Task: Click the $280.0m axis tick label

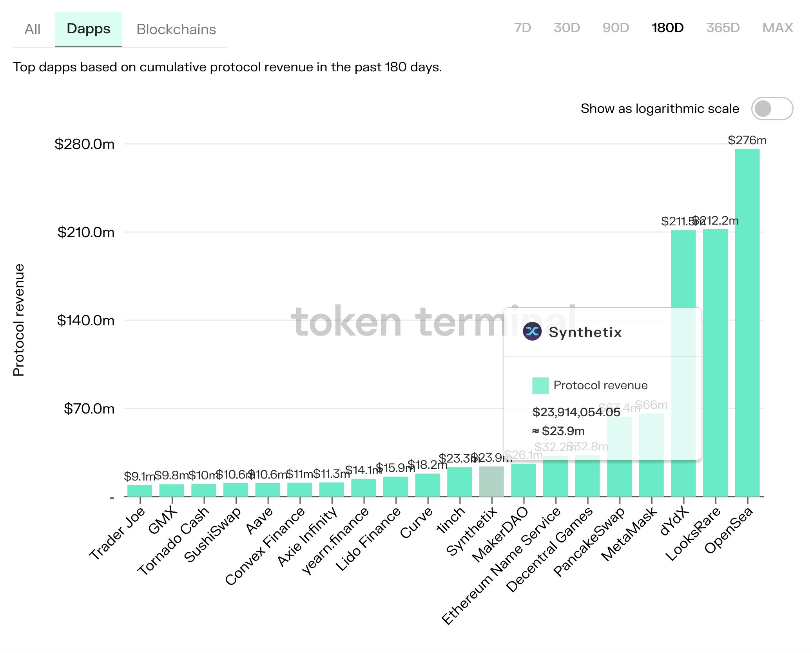Action: point(85,144)
